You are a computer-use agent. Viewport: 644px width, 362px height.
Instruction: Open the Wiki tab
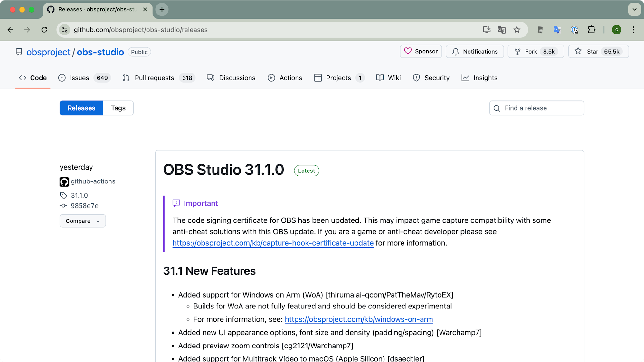pos(388,78)
